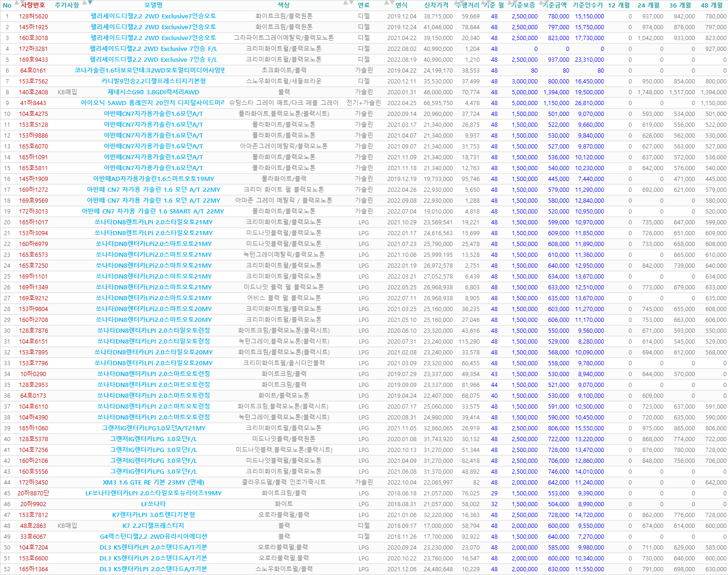This screenshot has width=728, height=575.
Task: Click the 차량번호 column header
Action: click(33, 5)
